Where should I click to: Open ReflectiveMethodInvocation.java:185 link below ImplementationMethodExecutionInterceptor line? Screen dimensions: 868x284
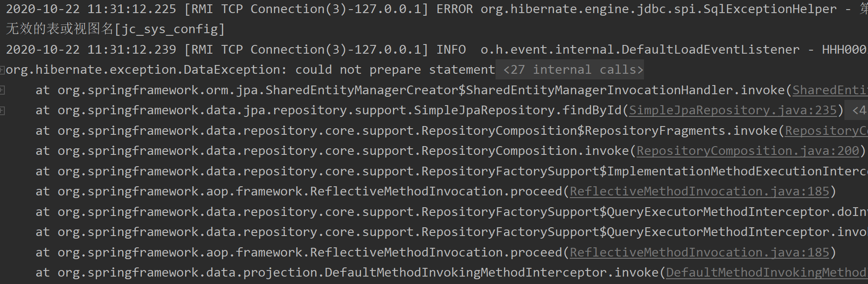pyautogui.click(x=699, y=192)
